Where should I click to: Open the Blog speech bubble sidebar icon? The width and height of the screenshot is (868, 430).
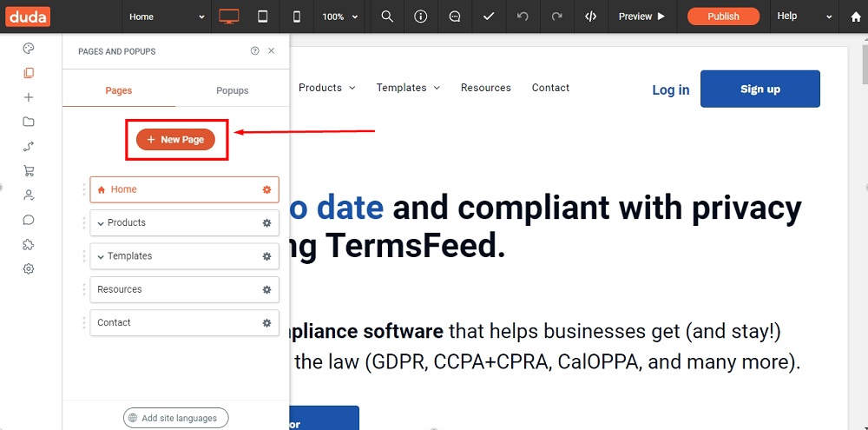[29, 220]
